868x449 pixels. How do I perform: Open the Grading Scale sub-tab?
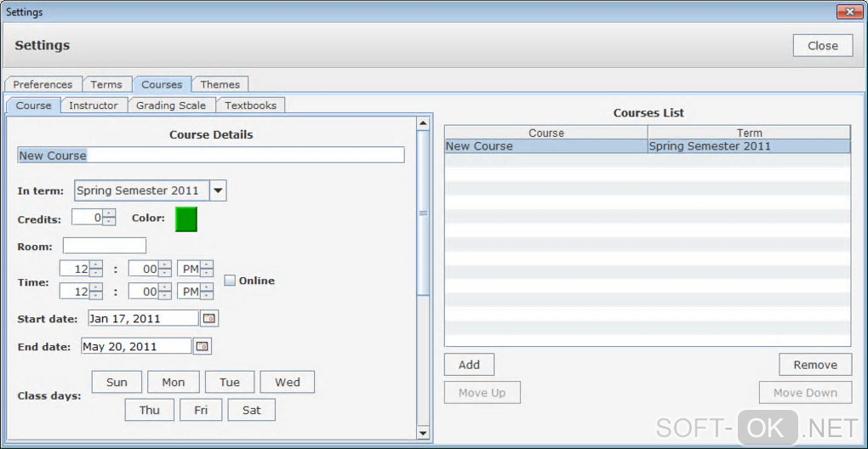coord(171,105)
